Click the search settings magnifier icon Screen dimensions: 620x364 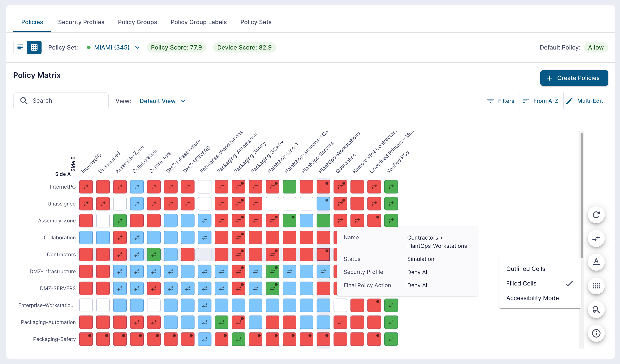(596, 310)
